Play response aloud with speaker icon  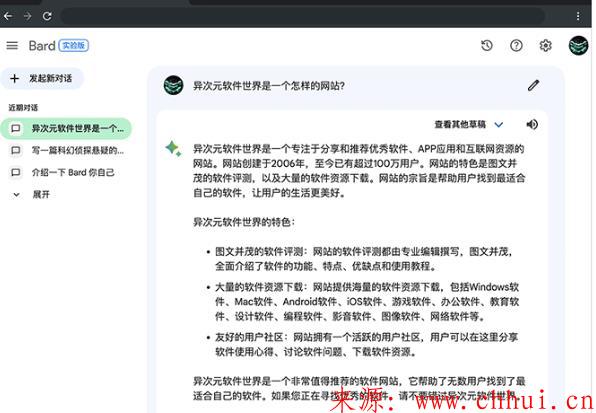532,124
